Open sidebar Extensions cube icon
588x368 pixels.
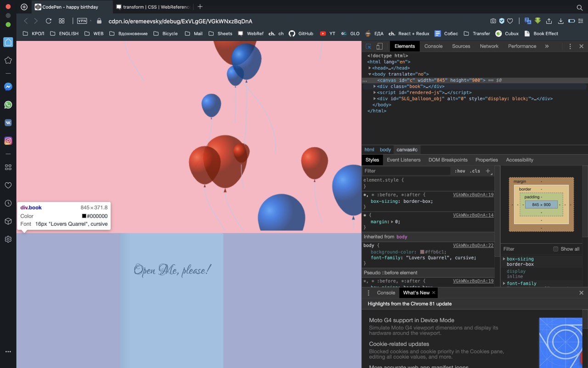tap(8, 221)
